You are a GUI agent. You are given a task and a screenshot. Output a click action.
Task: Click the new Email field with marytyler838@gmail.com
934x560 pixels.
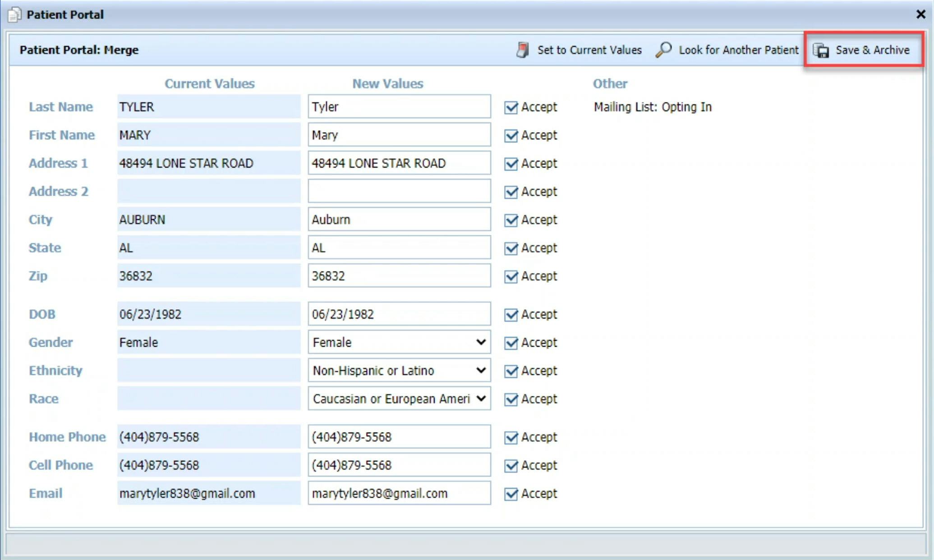[399, 493]
